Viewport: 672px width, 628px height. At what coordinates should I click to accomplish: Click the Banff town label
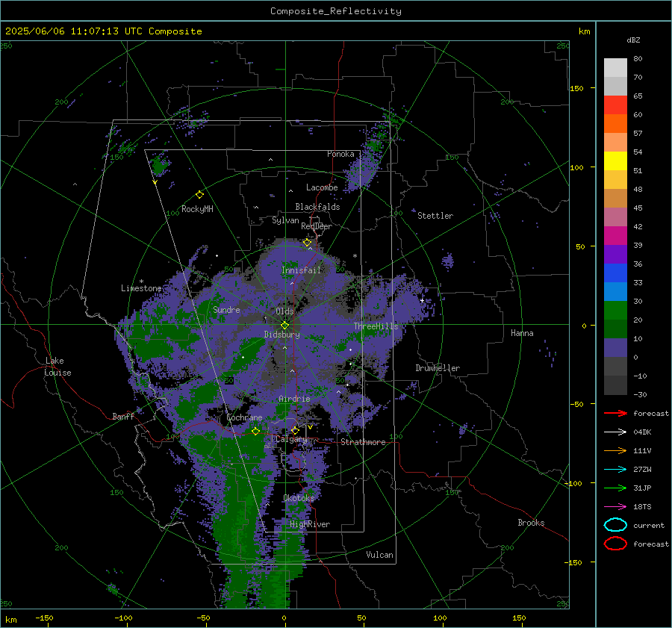[123, 417]
